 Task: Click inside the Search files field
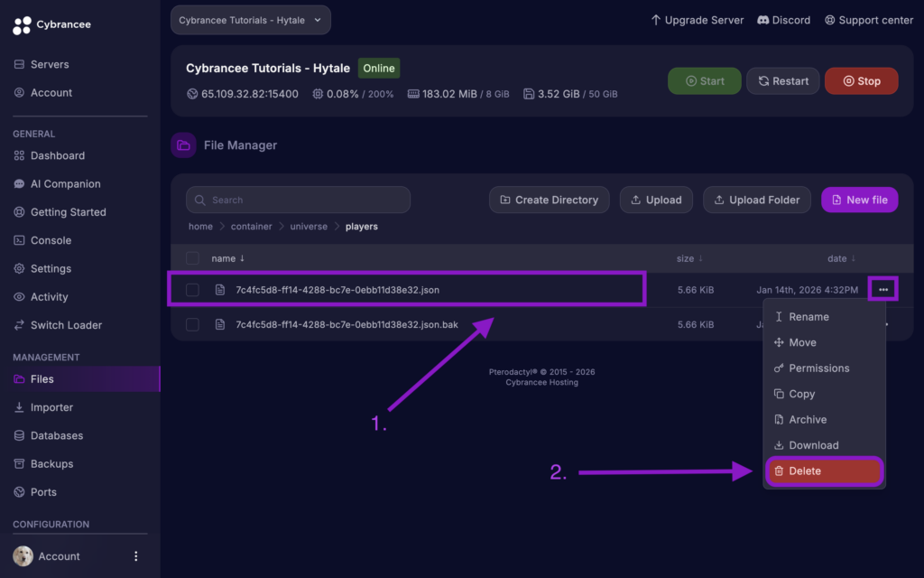(298, 200)
